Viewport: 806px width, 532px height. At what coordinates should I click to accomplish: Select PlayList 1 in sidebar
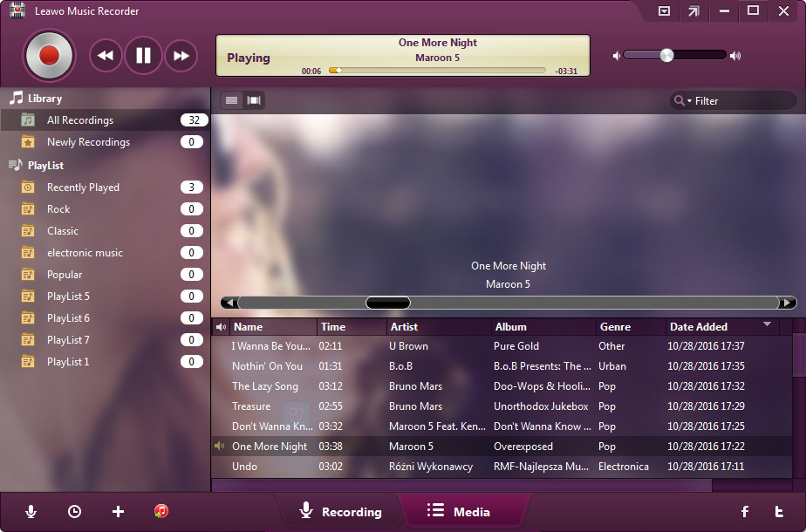(x=105, y=362)
